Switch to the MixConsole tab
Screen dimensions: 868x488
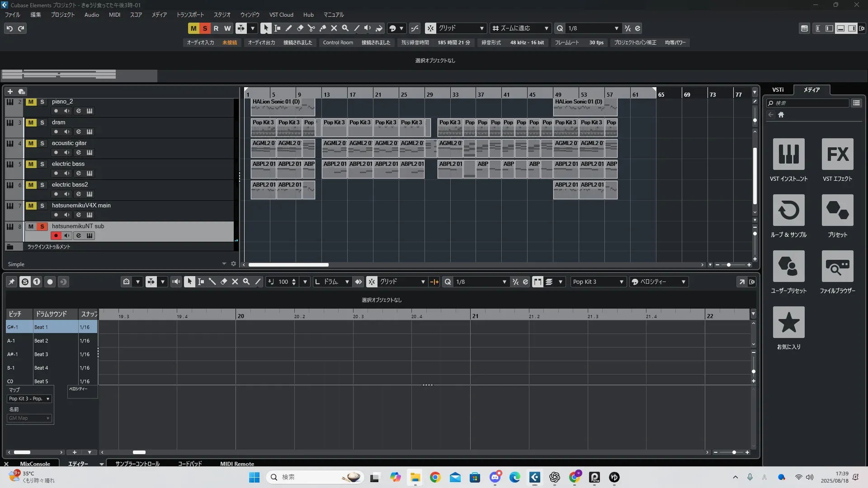(35, 464)
